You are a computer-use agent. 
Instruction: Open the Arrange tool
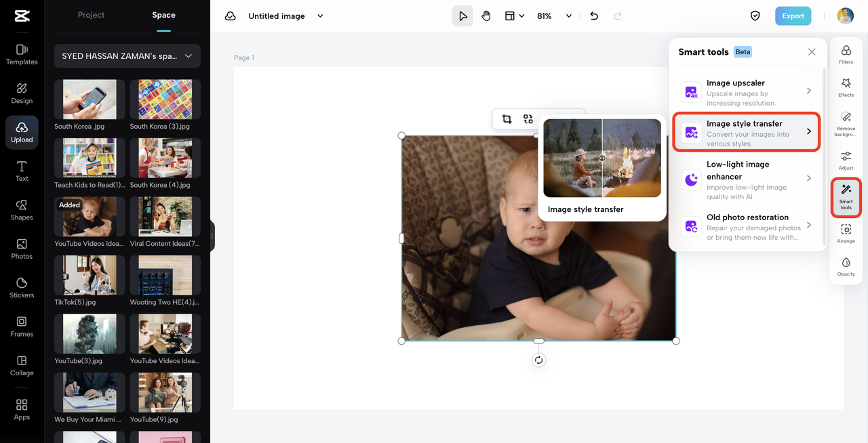pyautogui.click(x=846, y=234)
